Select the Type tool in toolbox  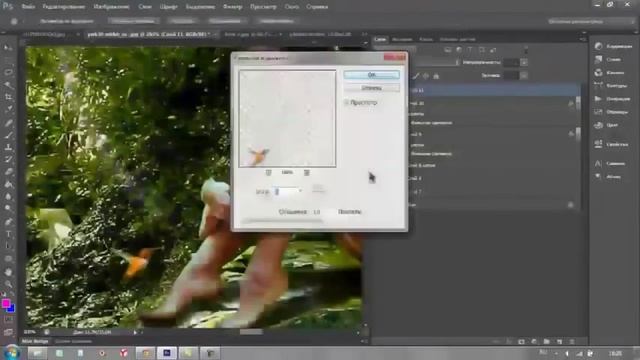[8, 234]
